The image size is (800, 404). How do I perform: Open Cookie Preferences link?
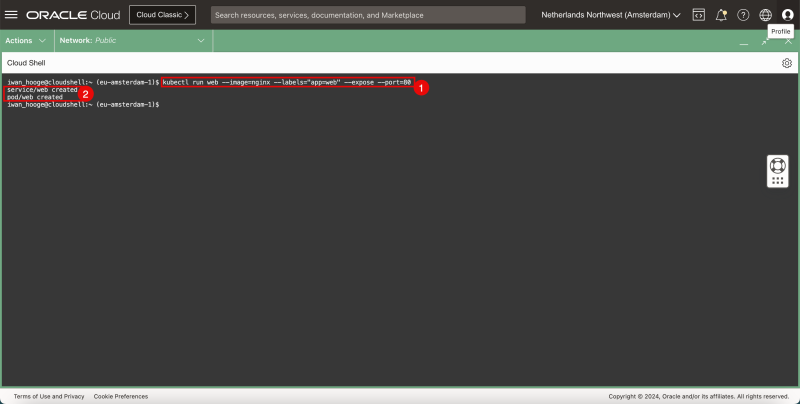tap(120, 396)
